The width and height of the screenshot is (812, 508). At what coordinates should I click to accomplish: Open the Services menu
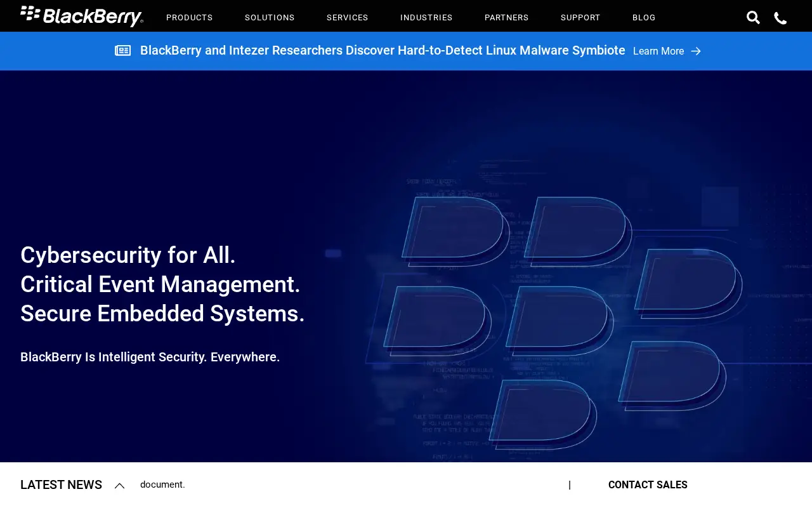(348, 18)
